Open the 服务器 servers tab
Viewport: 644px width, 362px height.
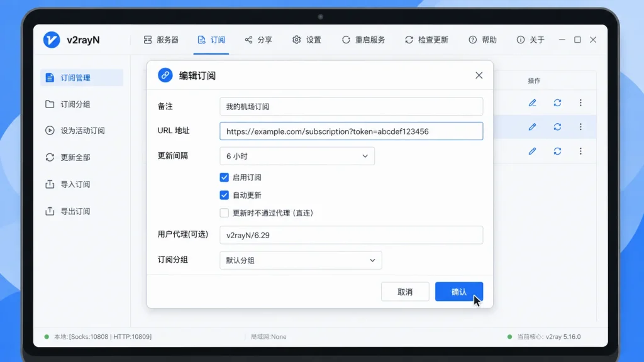click(x=161, y=40)
